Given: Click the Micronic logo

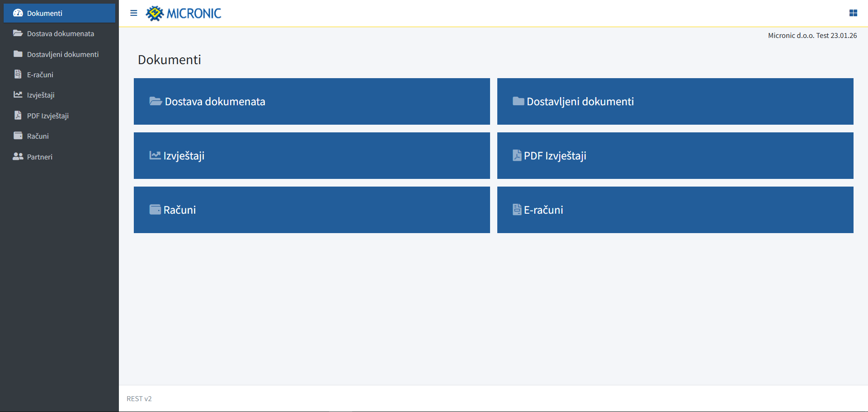Looking at the screenshot, I should [x=184, y=14].
